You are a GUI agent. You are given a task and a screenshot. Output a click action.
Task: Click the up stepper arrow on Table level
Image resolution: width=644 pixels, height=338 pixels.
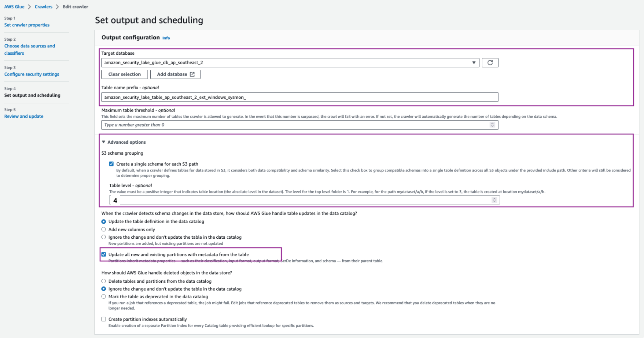coord(494,198)
